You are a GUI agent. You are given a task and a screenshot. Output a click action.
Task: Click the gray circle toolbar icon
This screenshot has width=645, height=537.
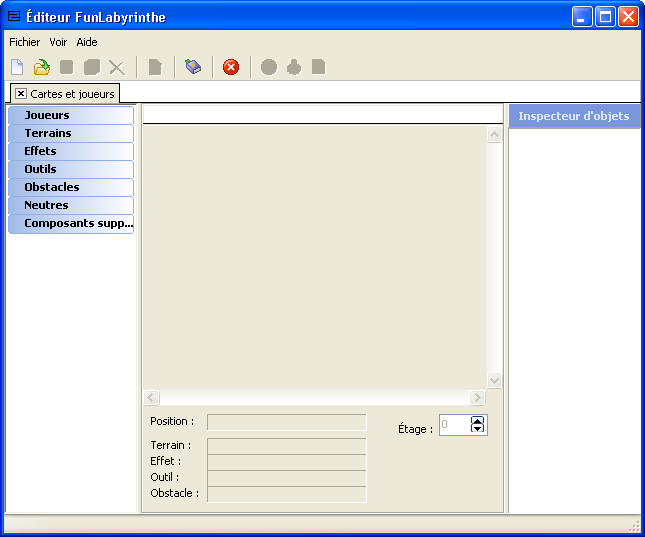pos(269,67)
